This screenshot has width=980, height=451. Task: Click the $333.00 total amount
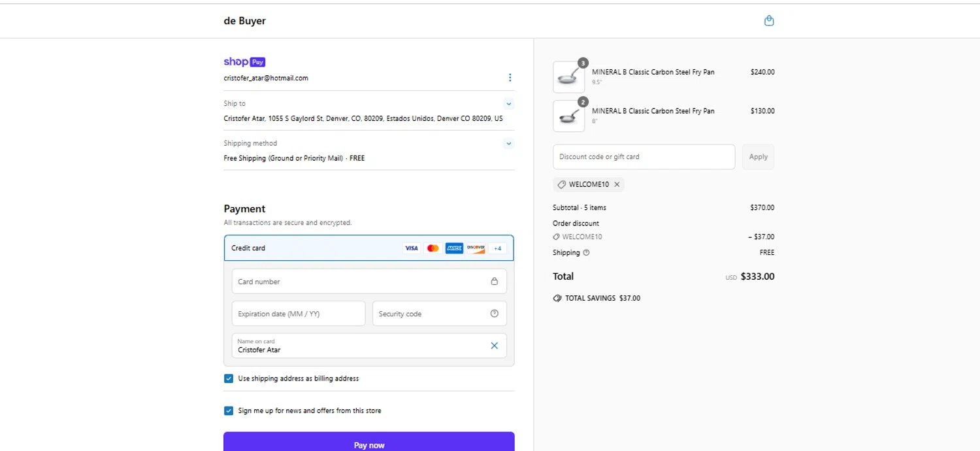(x=758, y=276)
